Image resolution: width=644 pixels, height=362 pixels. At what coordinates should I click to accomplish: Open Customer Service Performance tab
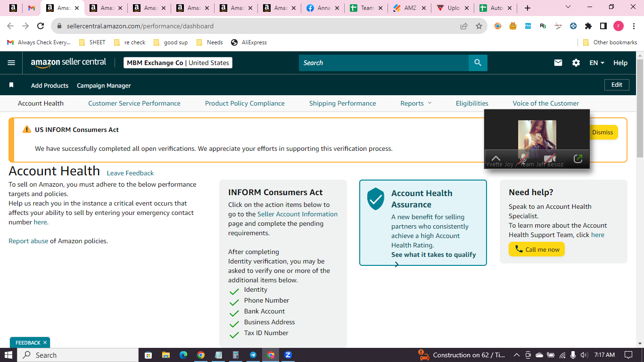134,103
